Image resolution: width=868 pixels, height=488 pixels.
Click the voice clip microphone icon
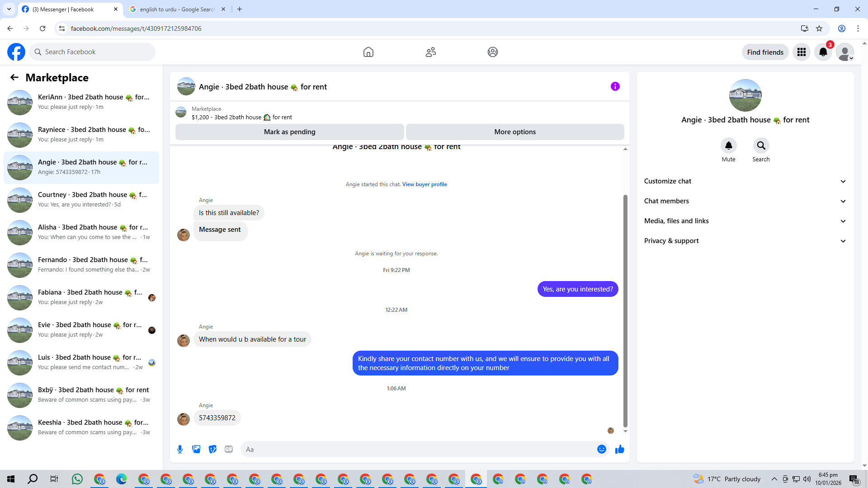point(180,449)
